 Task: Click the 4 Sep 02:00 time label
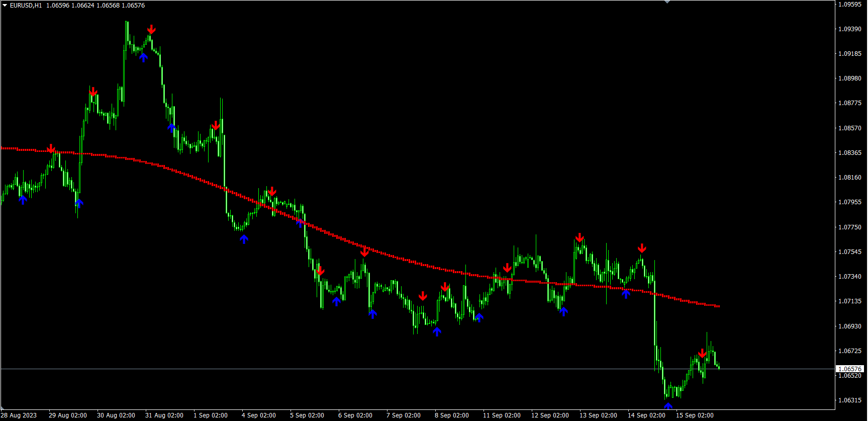[x=259, y=415]
